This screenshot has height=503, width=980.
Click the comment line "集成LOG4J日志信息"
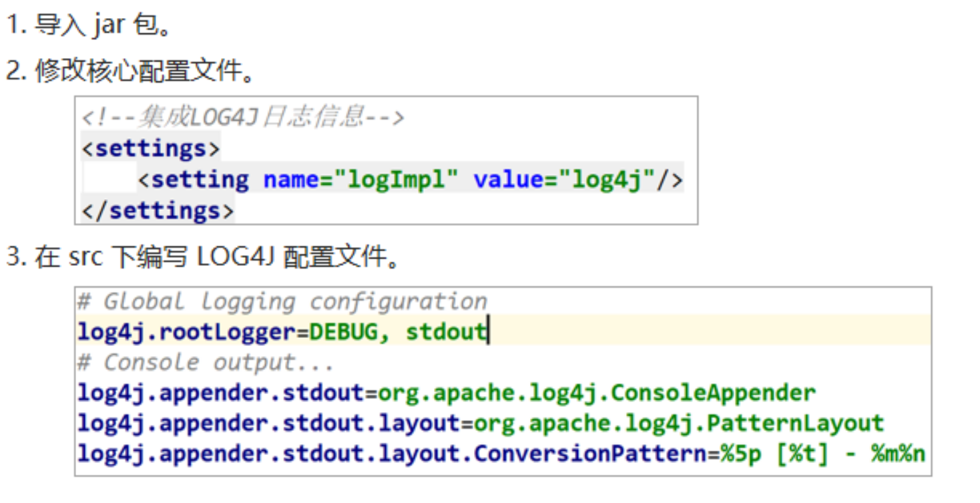[x=243, y=118]
